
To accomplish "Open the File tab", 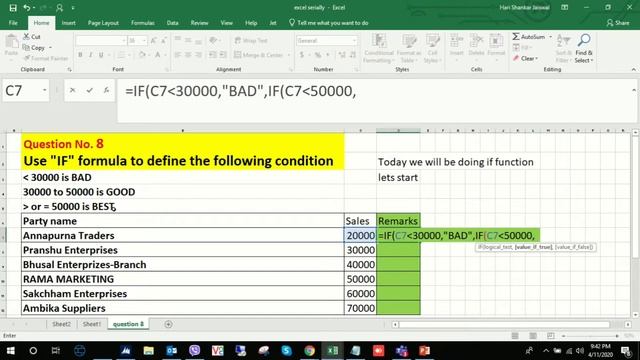I will click(13, 23).
